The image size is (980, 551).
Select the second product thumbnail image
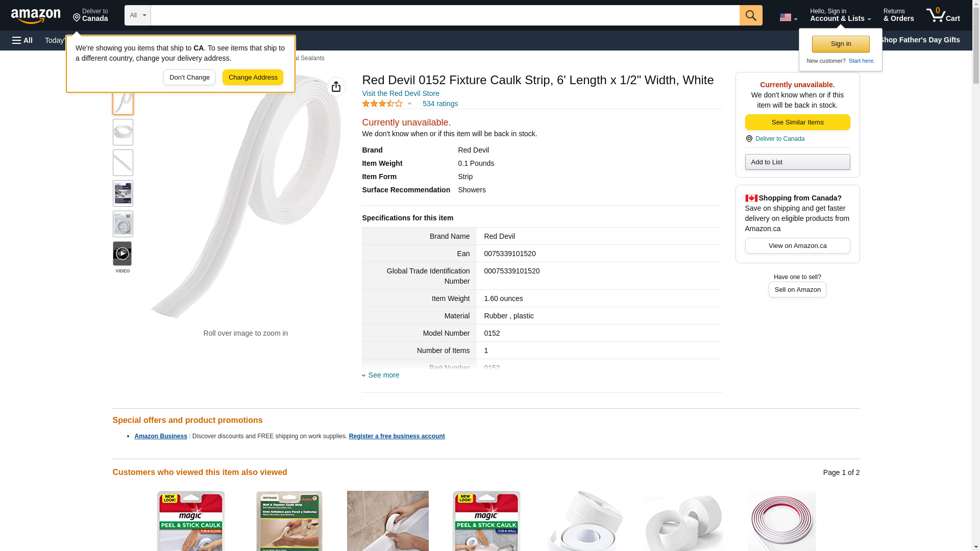tap(122, 132)
